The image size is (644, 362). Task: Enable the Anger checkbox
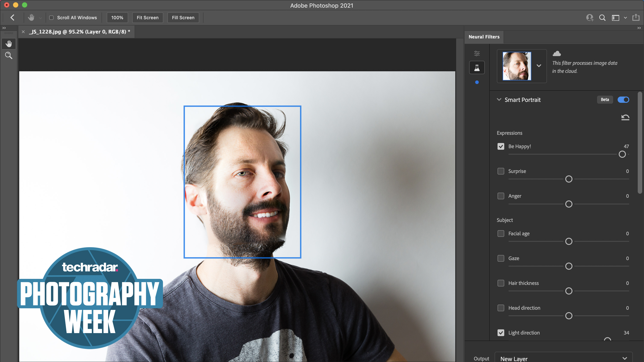tap(501, 196)
